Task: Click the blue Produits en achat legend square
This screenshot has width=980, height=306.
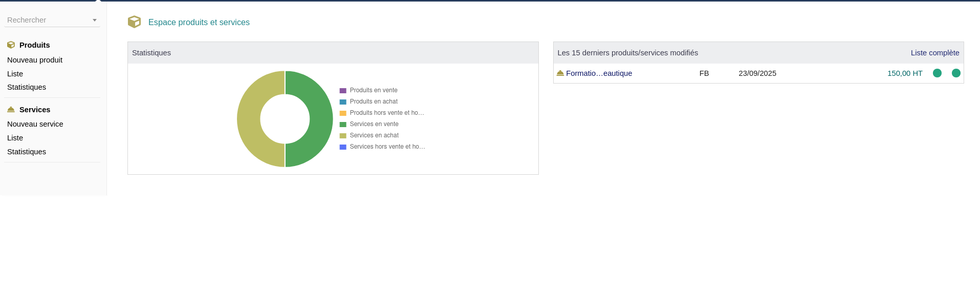Action: pyautogui.click(x=343, y=102)
